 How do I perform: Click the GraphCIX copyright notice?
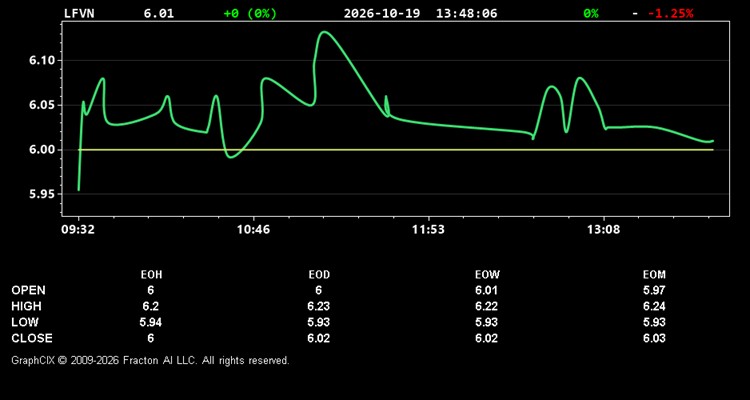coord(151,360)
